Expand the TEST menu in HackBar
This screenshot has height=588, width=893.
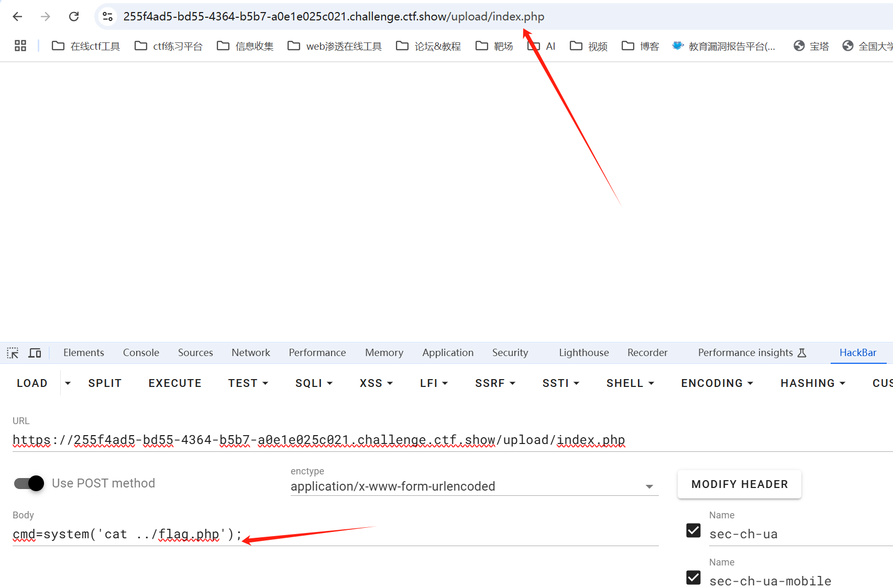[248, 383]
